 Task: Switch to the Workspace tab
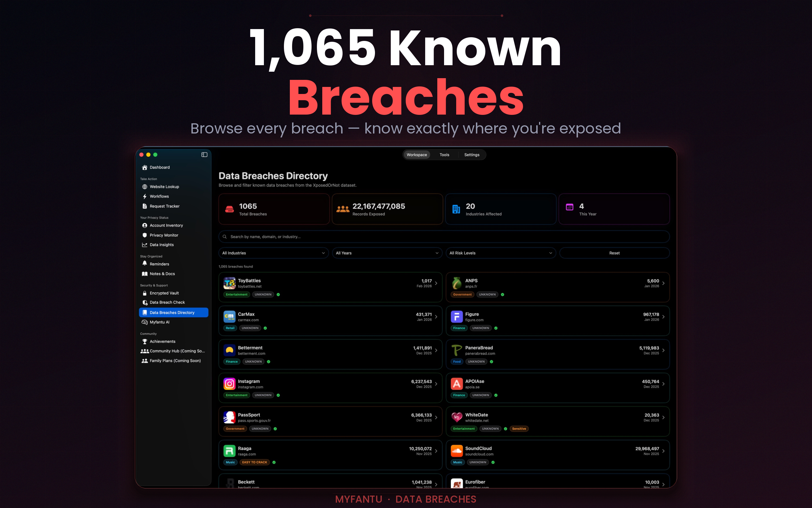coord(417,155)
